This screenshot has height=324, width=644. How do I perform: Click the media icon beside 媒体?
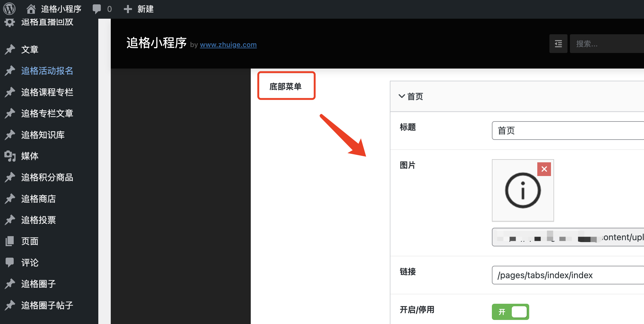click(10, 156)
